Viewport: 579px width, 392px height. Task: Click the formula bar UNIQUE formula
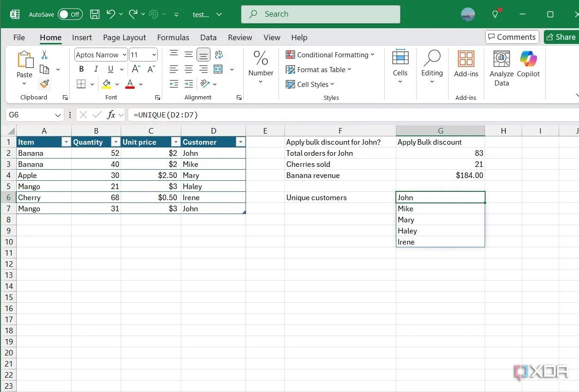[166, 115]
